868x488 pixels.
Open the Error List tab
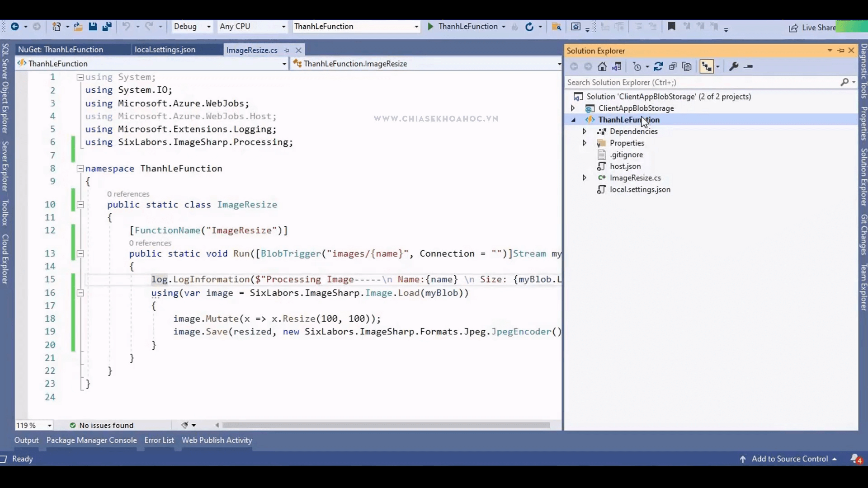[159, 440]
